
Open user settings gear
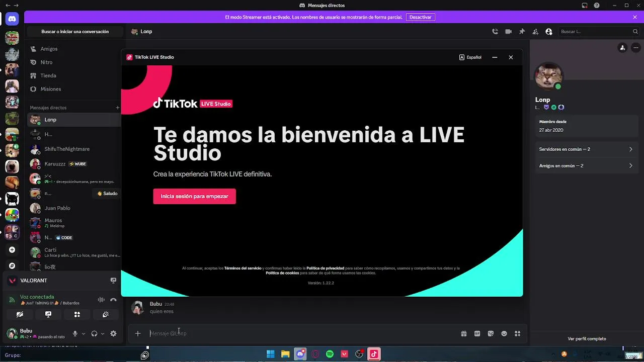pos(113,333)
